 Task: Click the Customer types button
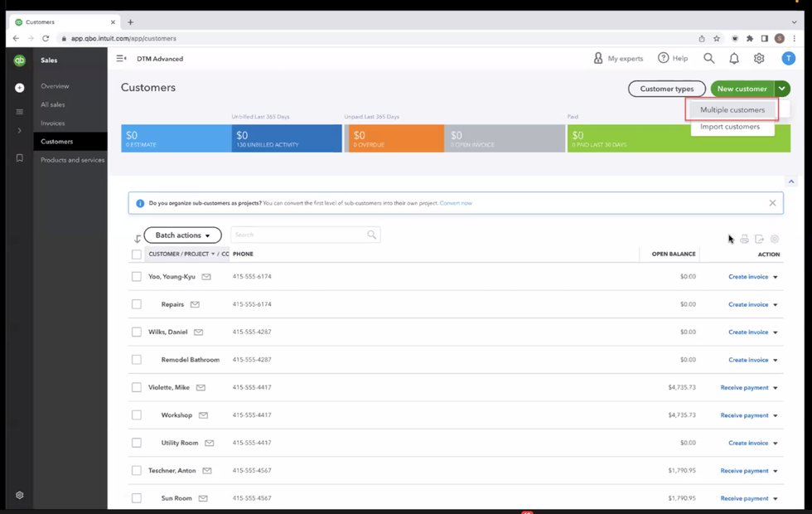point(666,89)
